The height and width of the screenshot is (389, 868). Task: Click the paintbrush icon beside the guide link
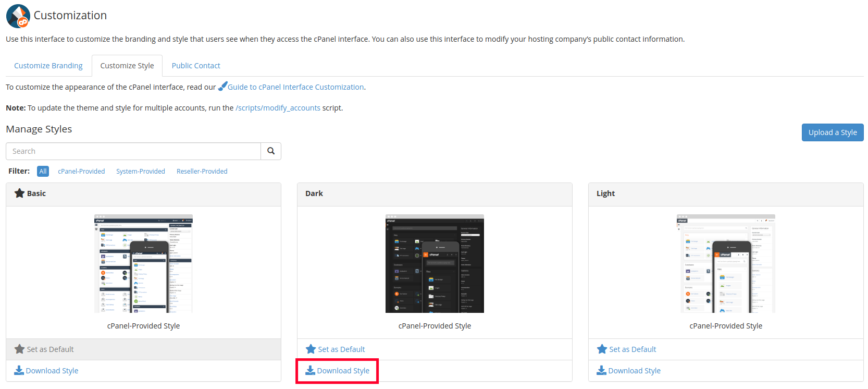(222, 87)
